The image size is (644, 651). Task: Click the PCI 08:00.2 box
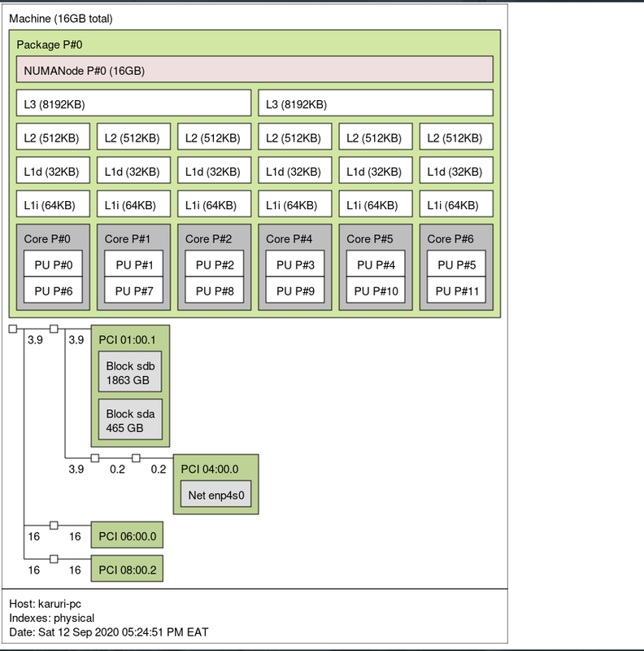point(127,568)
